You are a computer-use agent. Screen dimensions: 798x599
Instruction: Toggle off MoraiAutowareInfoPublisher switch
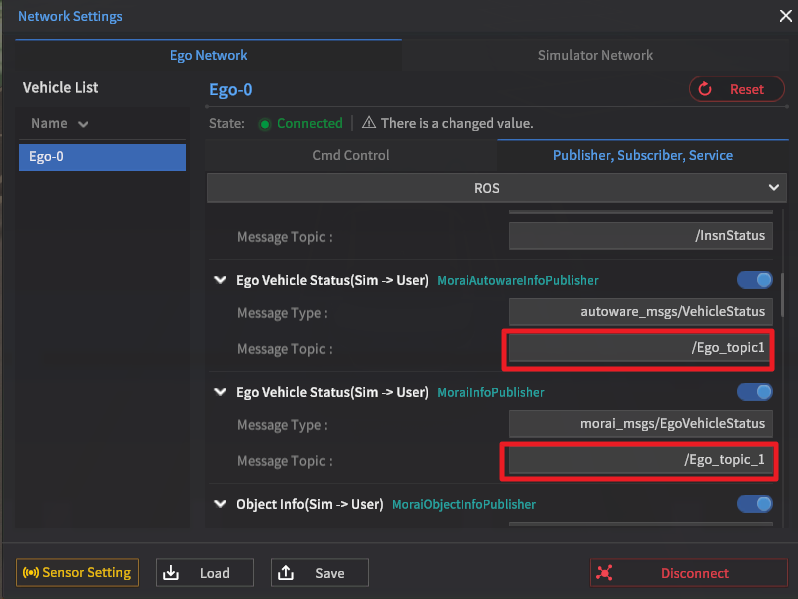755,280
